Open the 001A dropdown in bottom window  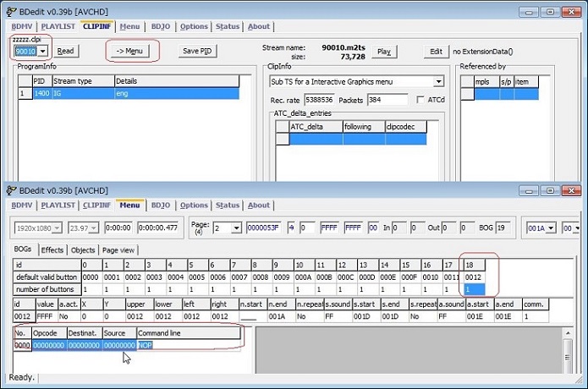(x=551, y=227)
